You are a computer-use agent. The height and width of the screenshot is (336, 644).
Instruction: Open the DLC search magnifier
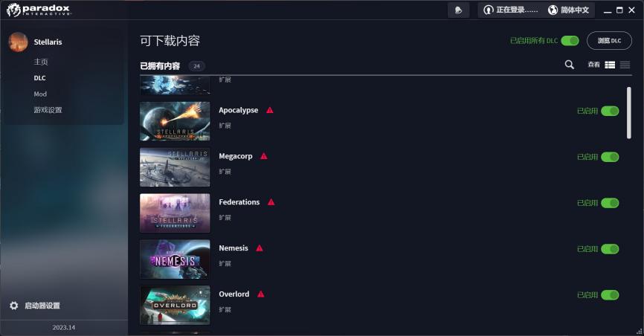569,65
